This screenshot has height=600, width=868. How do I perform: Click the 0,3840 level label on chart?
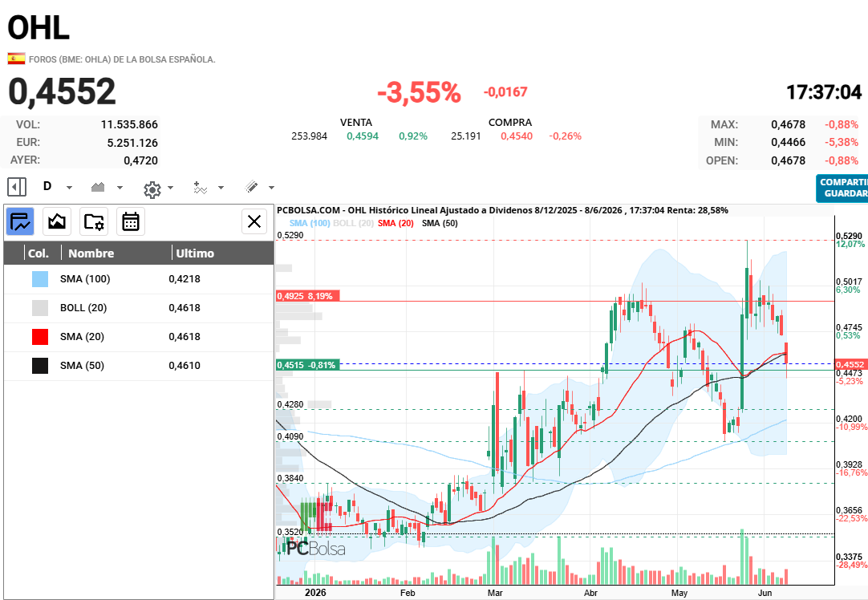tap(290, 478)
